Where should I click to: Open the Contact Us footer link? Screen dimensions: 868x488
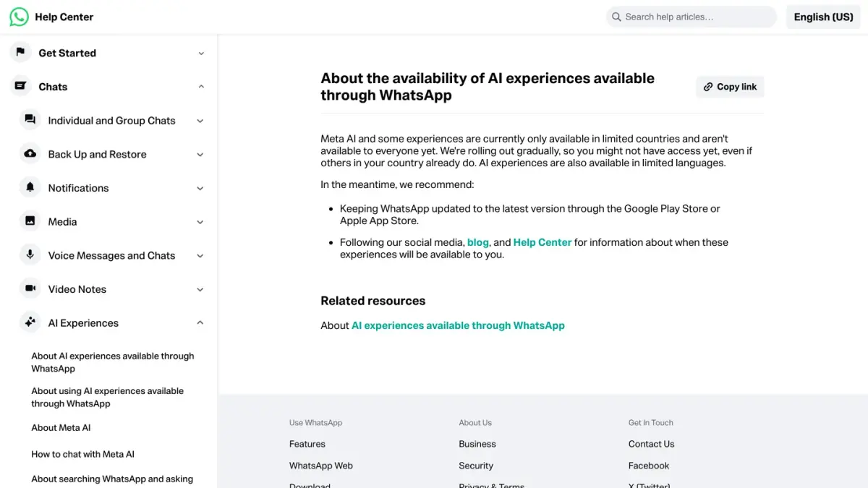point(651,444)
